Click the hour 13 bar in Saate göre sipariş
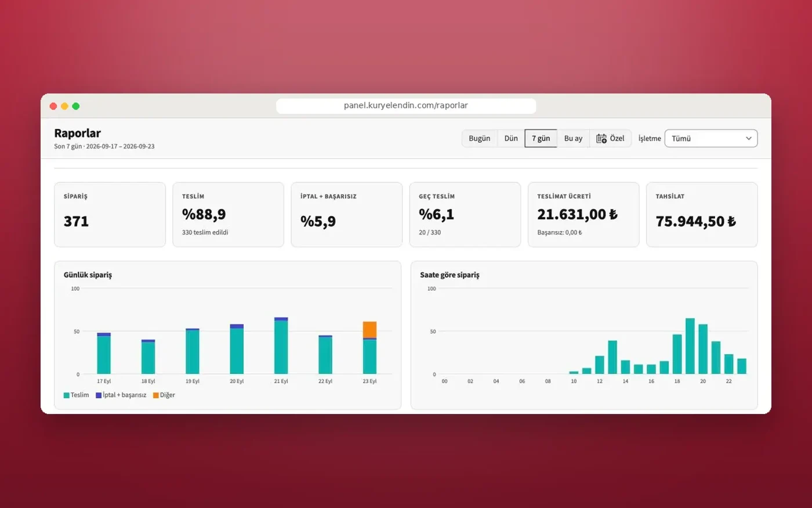 pos(612,357)
